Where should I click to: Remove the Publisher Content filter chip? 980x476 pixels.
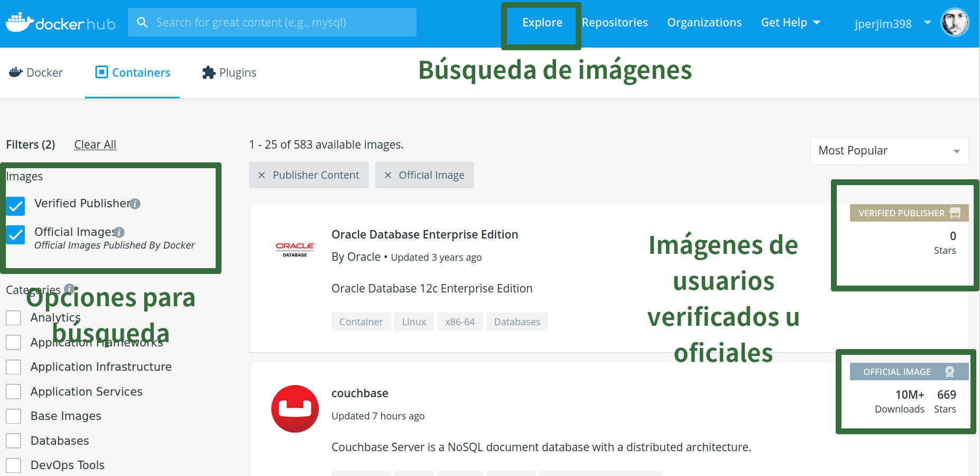[x=262, y=175]
